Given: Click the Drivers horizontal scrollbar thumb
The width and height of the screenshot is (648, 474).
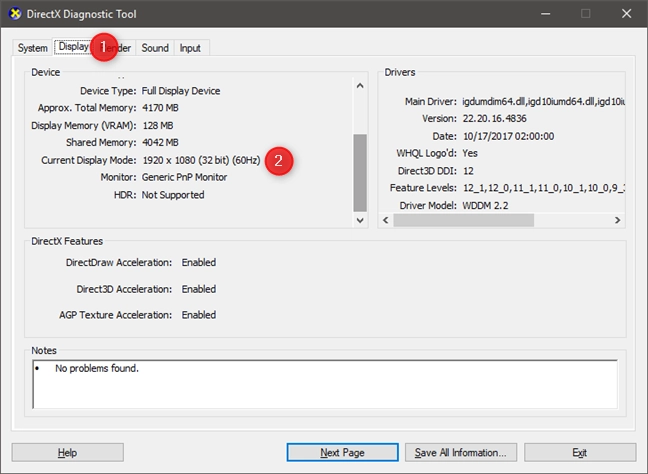Looking at the screenshot, I should [463, 220].
